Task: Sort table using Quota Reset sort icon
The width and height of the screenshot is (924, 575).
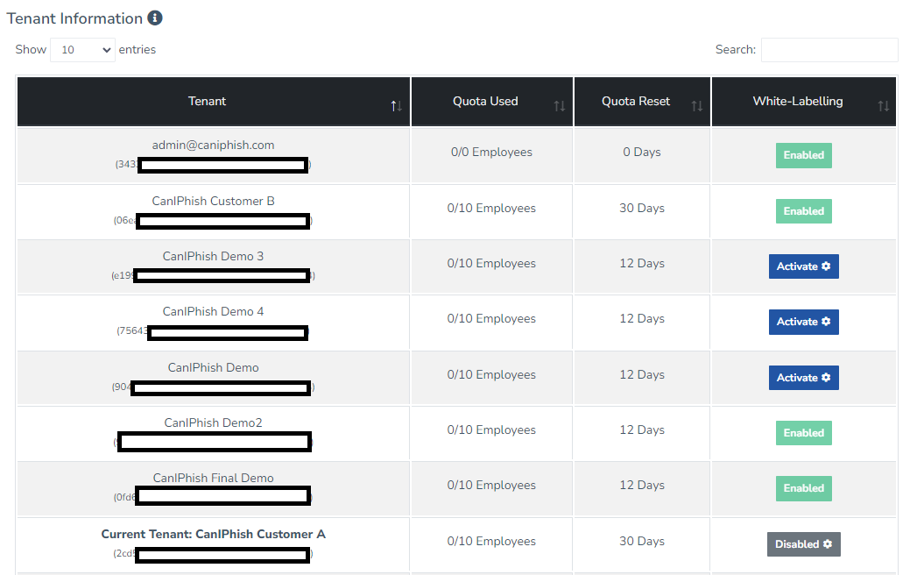Action: (x=696, y=105)
